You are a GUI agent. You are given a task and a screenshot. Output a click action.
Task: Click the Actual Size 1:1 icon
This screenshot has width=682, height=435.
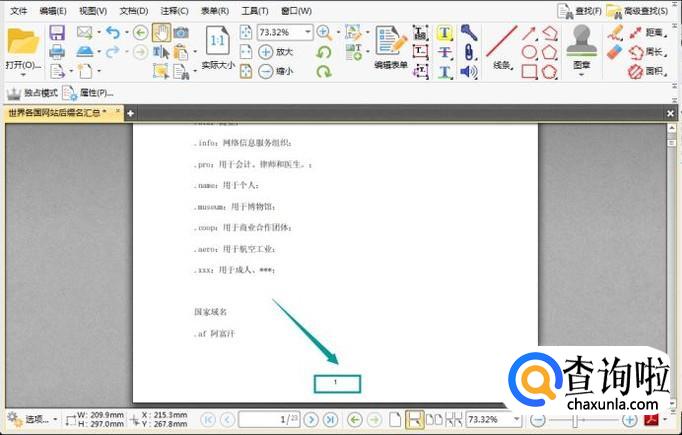click(x=217, y=41)
